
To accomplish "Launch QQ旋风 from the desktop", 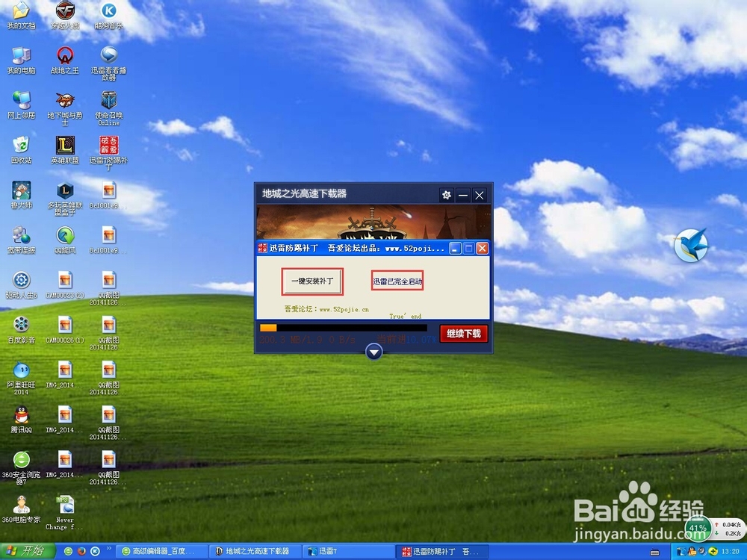I will click(65, 240).
